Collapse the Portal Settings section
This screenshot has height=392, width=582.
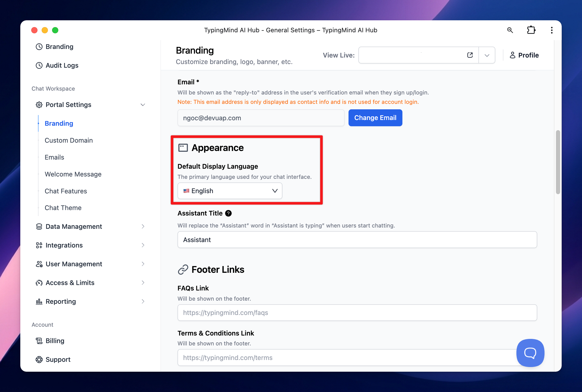pyautogui.click(x=143, y=105)
